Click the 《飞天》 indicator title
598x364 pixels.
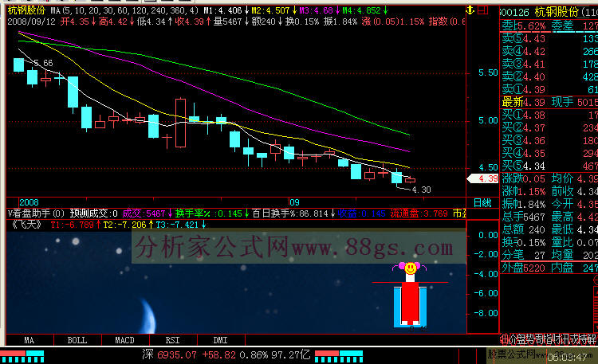pos(26,225)
